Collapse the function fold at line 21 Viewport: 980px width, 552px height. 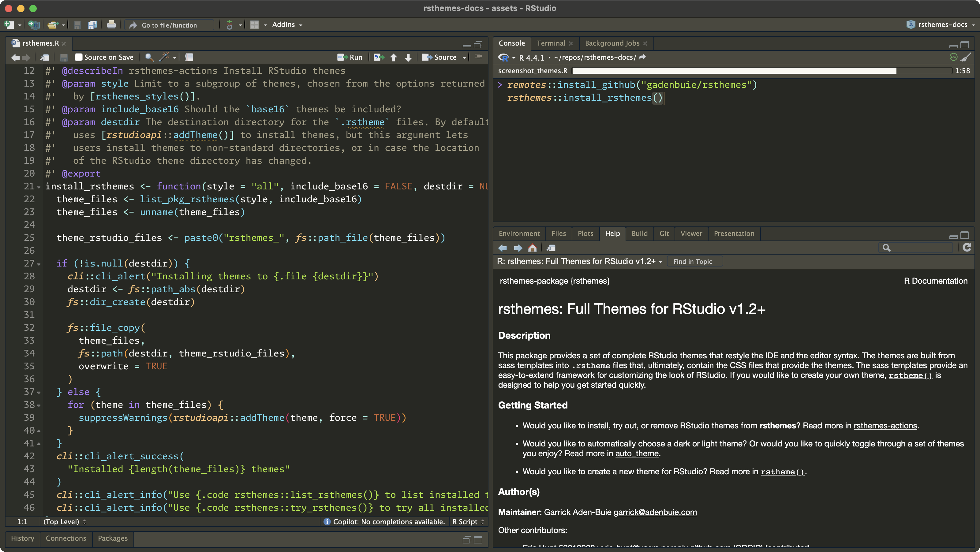[39, 187]
